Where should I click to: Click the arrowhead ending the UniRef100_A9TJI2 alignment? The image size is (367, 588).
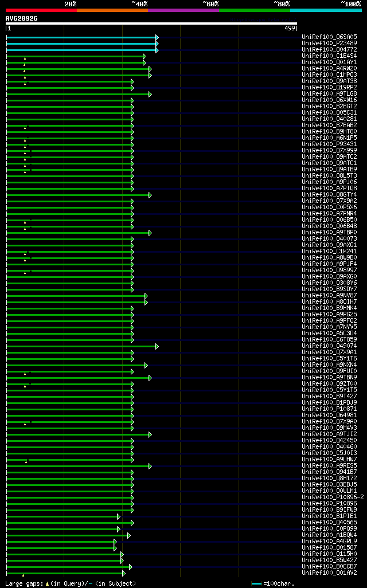[x=150, y=434]
